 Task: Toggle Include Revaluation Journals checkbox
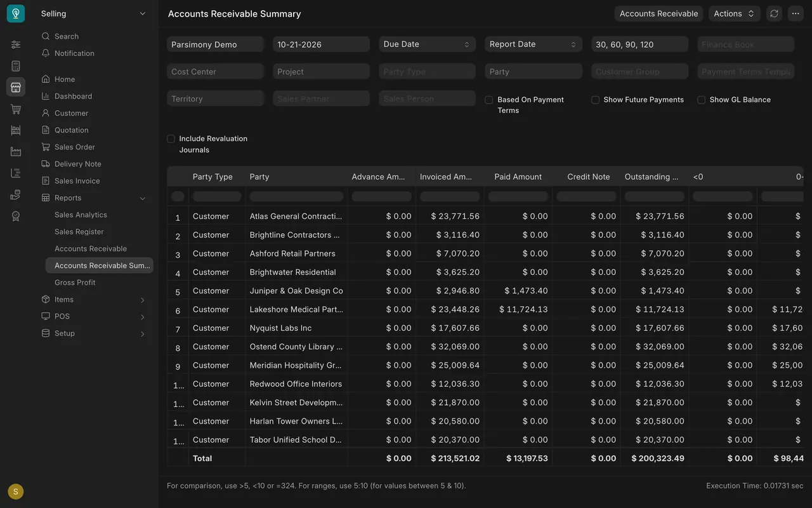coord(171,138)
